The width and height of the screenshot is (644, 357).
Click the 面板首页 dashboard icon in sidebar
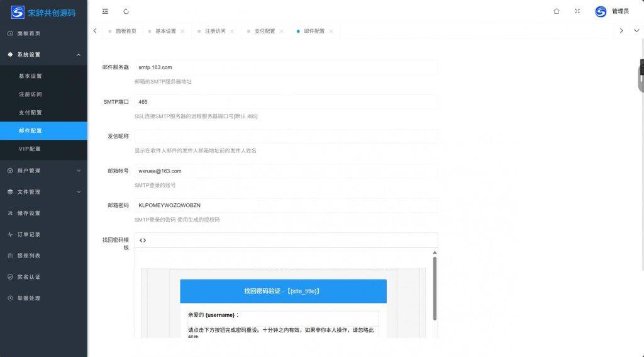pyautogui.click(x=10, y=33)
